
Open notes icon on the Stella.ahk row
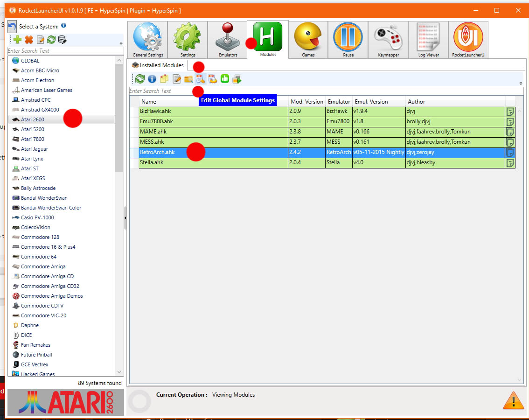pos(510,163)
